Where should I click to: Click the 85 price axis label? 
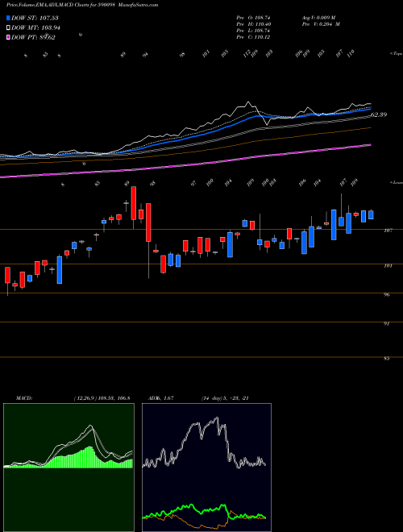pyautogui.click(x=386, y=358)
